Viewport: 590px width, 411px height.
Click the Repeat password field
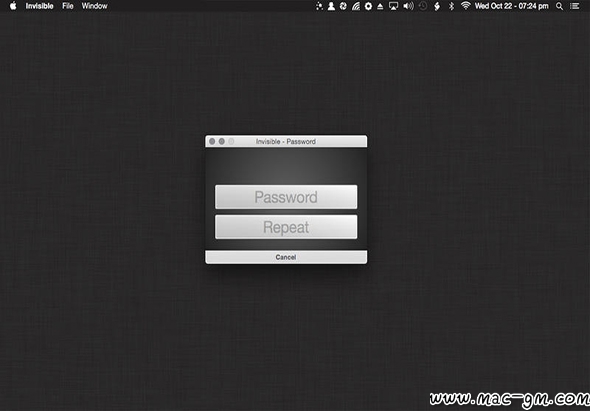[286, 227]
